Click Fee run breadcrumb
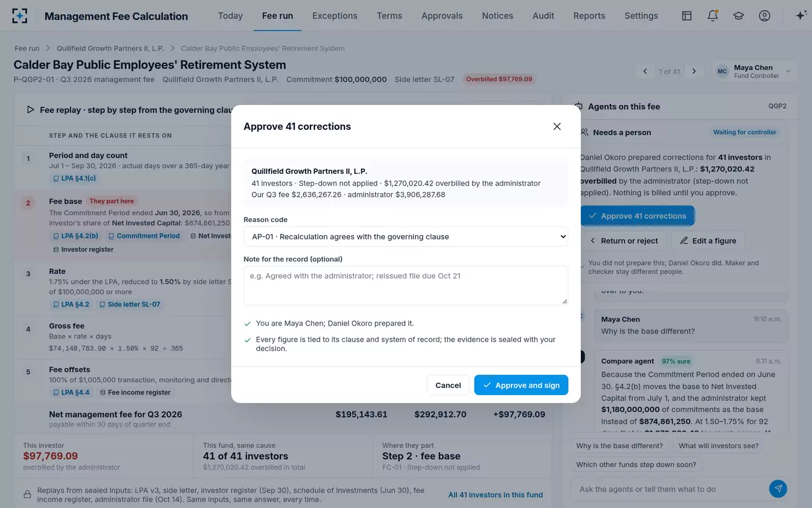812x508 pixels. click(x=27, y=49)
